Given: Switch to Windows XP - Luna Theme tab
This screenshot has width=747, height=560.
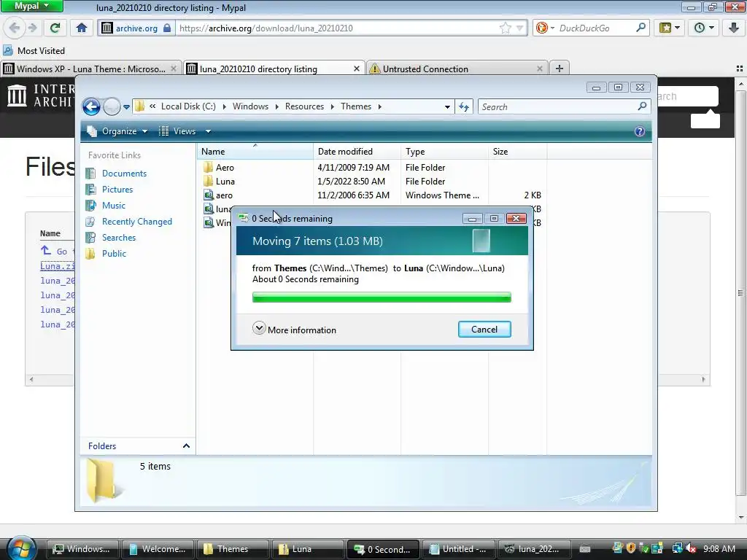Looking at the screenshot, I should coord(91,69).
